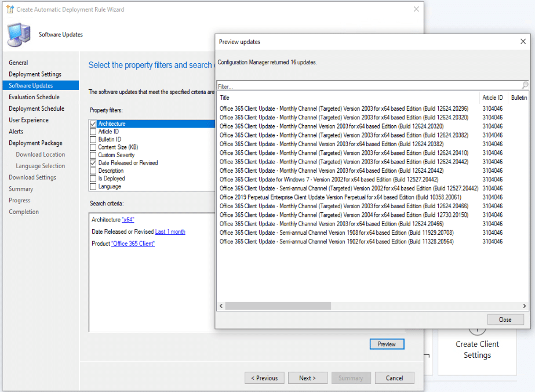535x392 pixels.
Task: Sort updates by the Article ID column header
Action: point(493,97)
